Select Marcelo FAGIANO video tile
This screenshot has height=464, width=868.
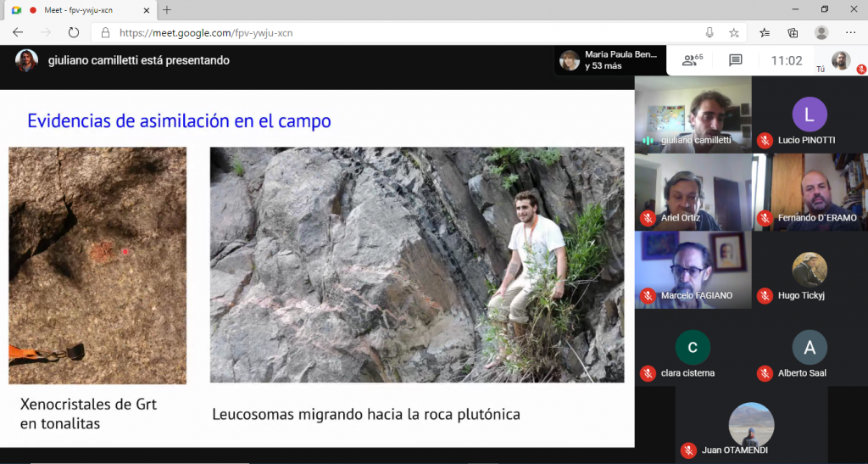click(x=693, y=270)
